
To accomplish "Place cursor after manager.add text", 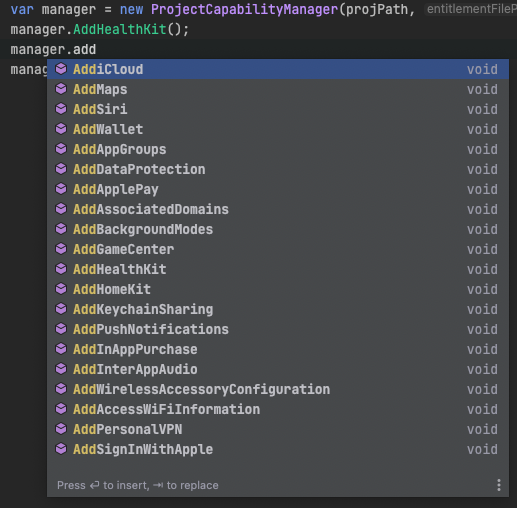I will 96,49.
